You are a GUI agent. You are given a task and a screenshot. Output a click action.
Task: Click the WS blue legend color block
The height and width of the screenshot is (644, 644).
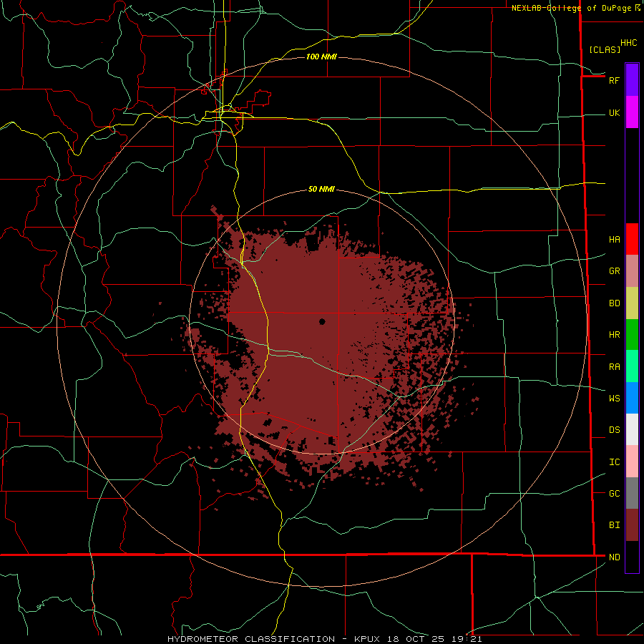coord(632,398)
